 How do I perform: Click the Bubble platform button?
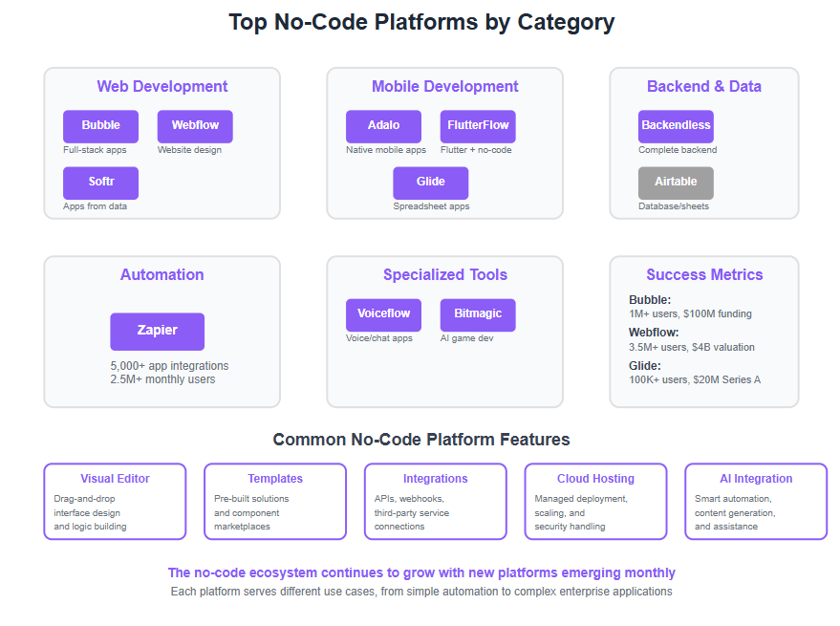[100, 126]
